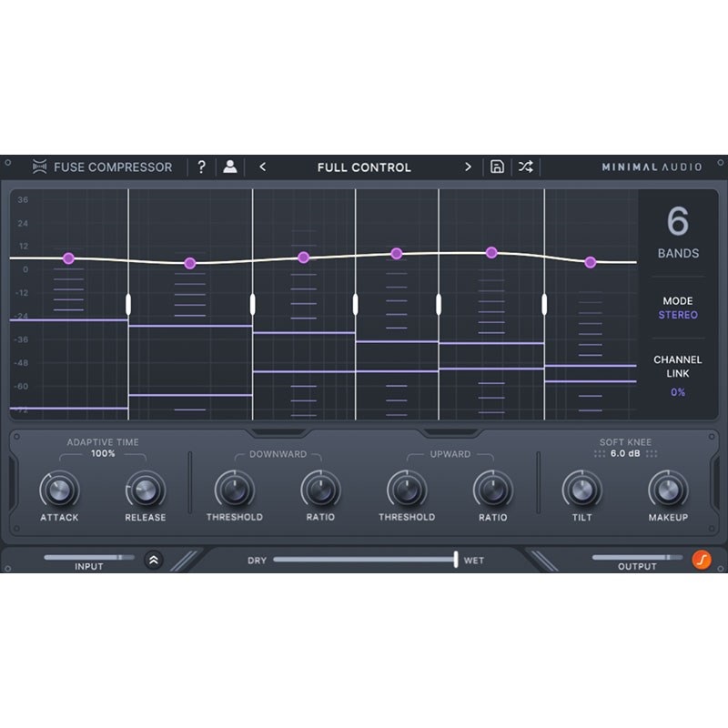Open help with the question mark icon
This screenshot has height=728, width=728.
[x=201, y=167]
